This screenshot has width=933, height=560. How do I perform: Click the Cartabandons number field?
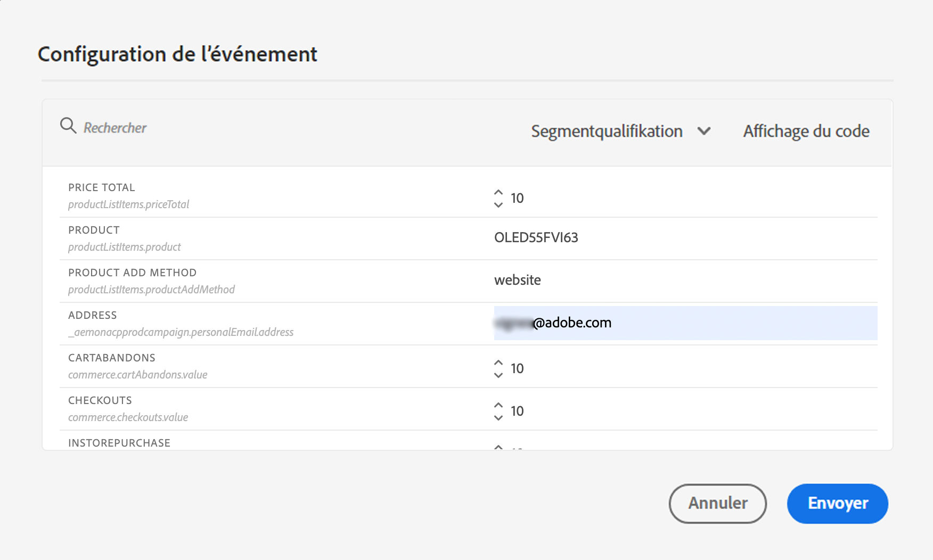639,368
